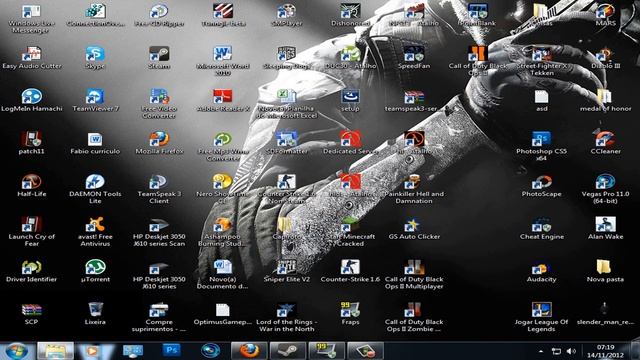Select the OptimusGamep... text file
This screenshot has width=640, height=360.
(222, 311)
